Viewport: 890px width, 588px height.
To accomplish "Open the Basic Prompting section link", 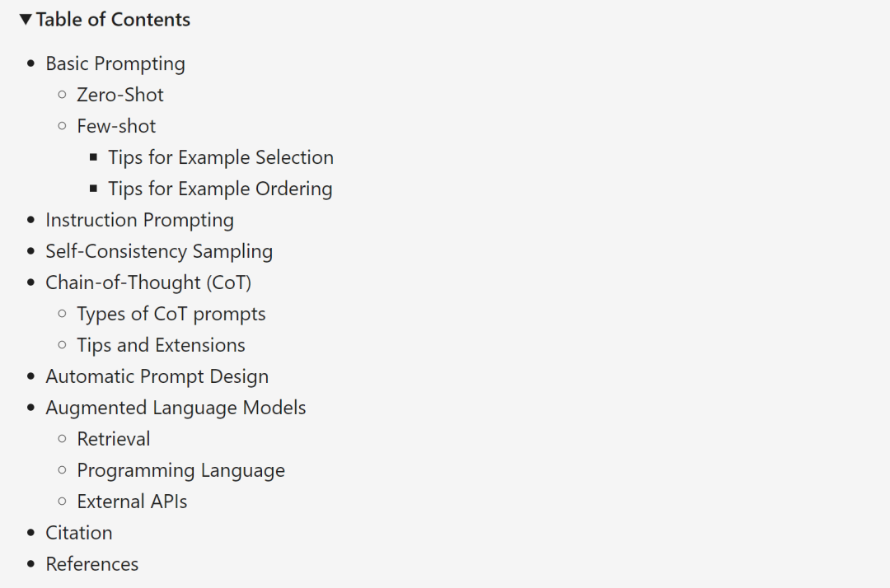I will point(115,63).
